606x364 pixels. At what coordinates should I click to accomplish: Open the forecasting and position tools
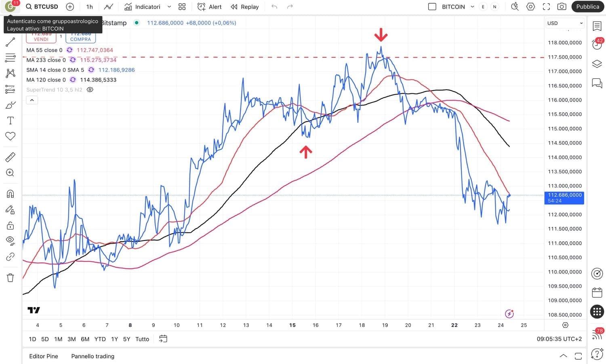tap(10, 89)
